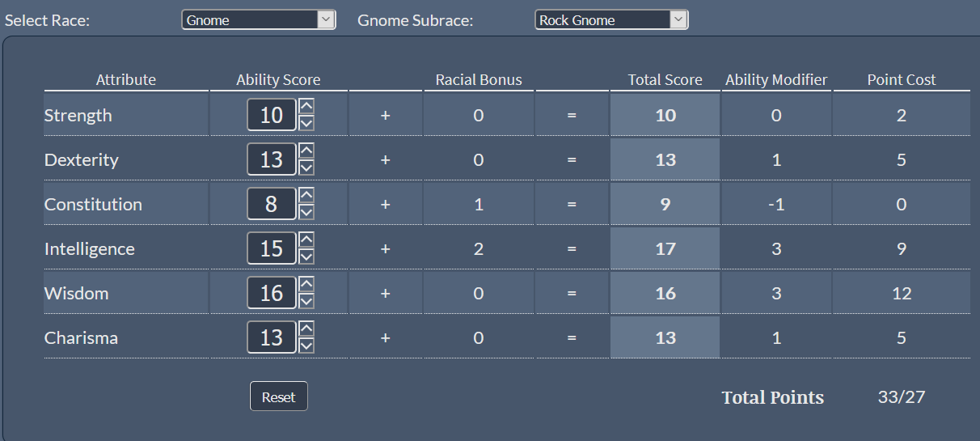Viewport: 980px width, 441px height.
Task: Decrease Charisma score with down arrow
Action: [x=306, y=346]
